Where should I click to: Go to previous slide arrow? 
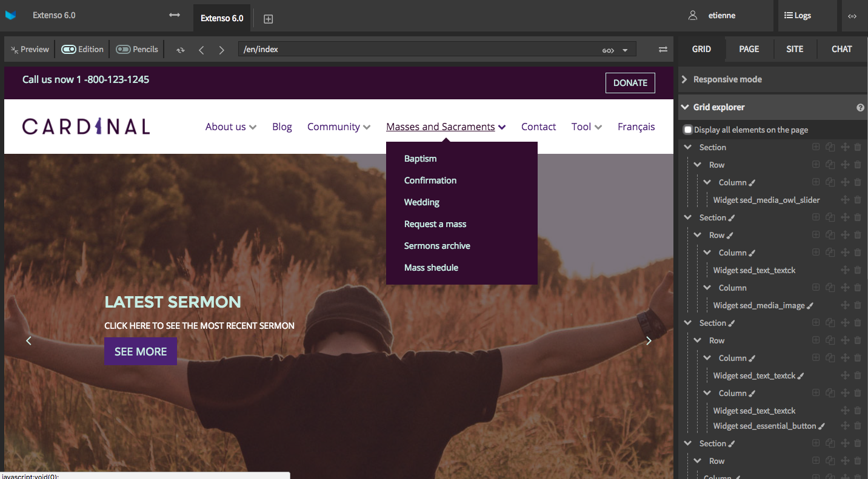coord(28,341)
